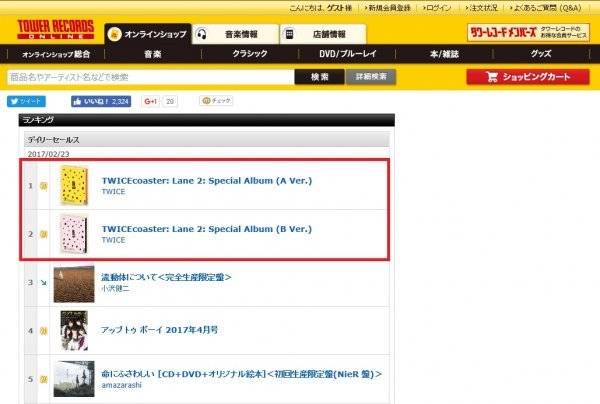The width and height of the screenshot is (600, 404).
Task: Open the DVD/ブルーレイ category
Action: click(347, 54)
